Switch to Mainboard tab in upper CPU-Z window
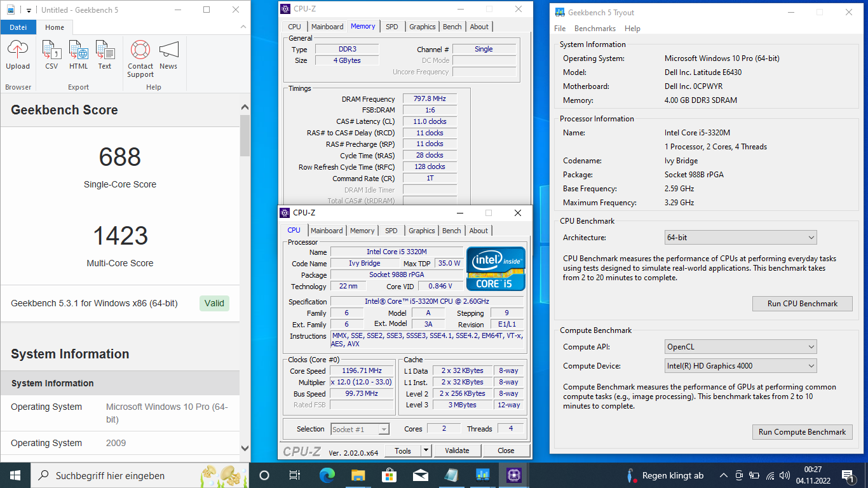The height and width of the screenshot is (488, 868). click(x=327, y=27)
